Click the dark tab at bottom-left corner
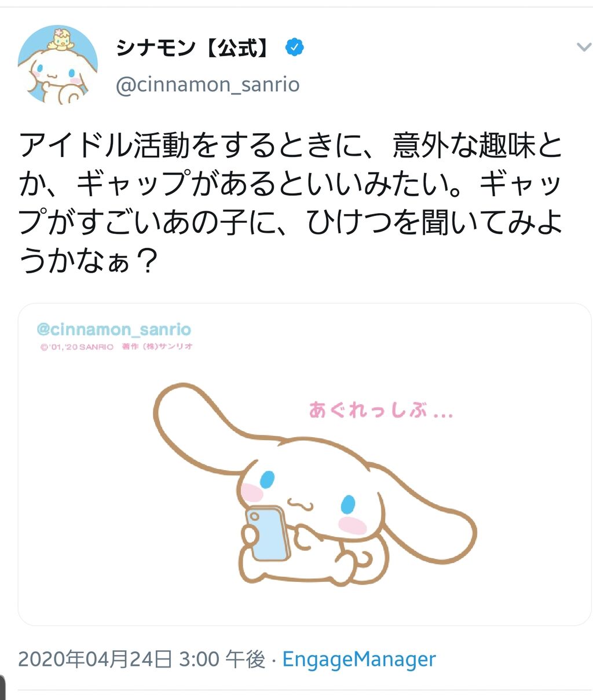The width and height of the screenshot is (593, 700). point(2,687)
